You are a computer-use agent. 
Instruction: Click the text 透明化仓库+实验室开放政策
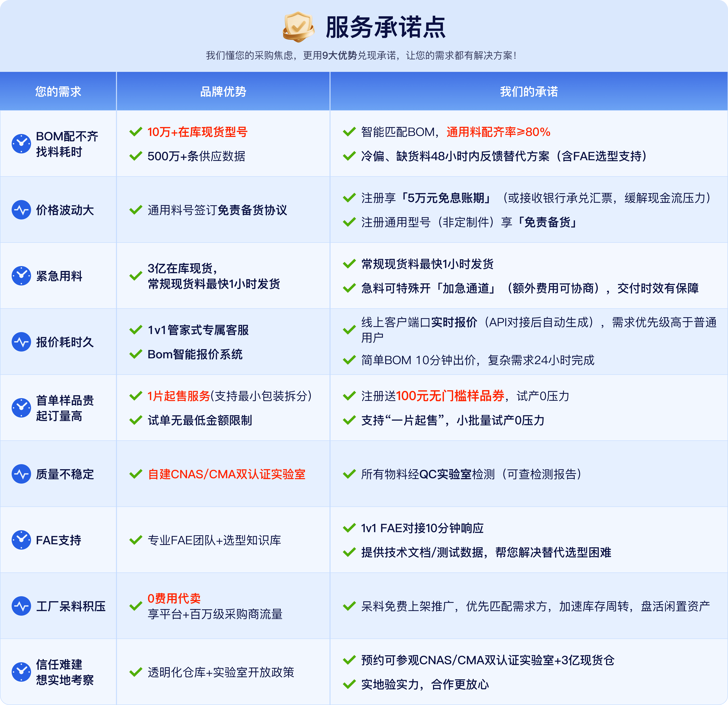coord(221,672)
